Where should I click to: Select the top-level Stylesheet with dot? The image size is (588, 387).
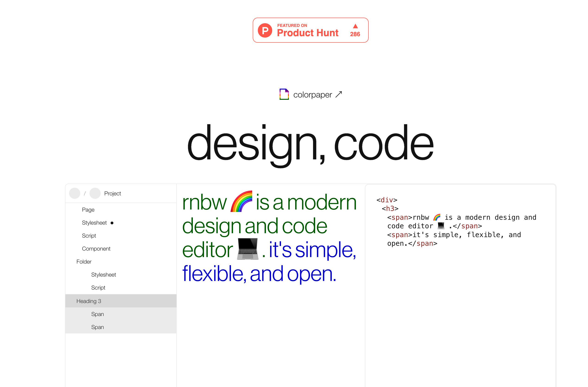point(121,223)
